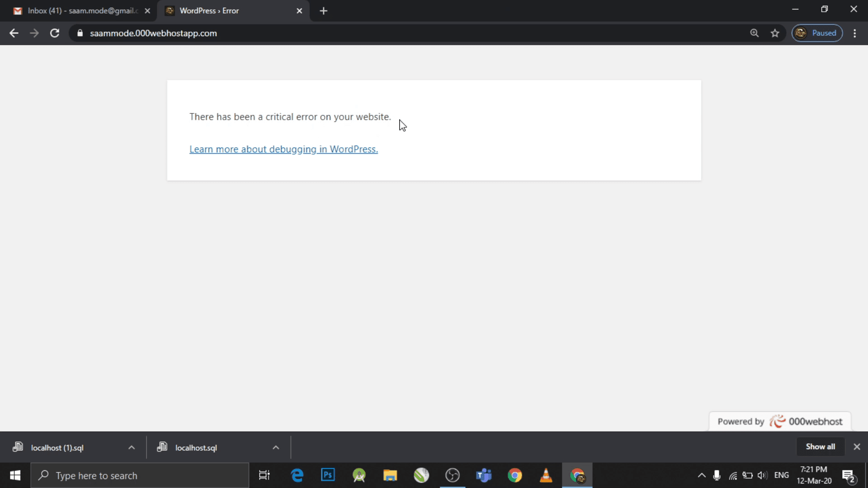Switch to the active Chrome profile window icon
Screen dimensions: 868x488
[577, 475]
